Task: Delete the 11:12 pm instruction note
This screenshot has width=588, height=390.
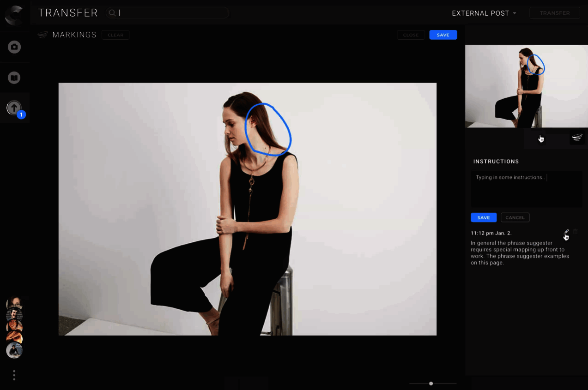Action: click(x=576, y=232)
